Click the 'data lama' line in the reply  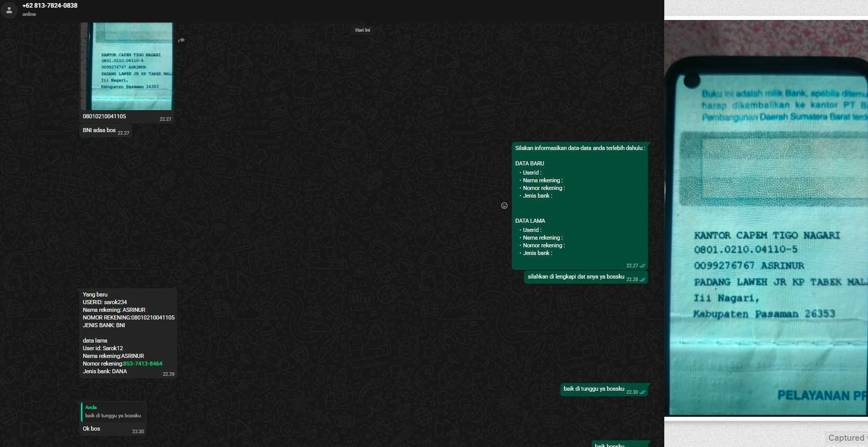click(x=95, y=340)
